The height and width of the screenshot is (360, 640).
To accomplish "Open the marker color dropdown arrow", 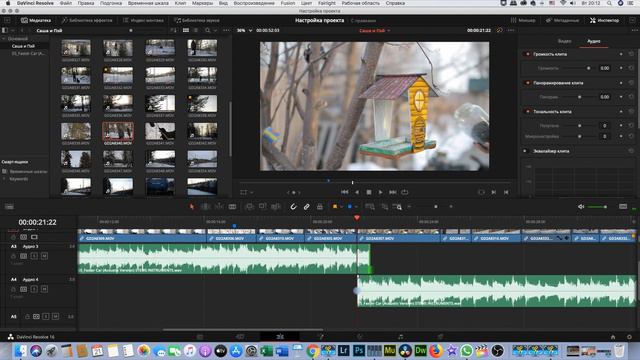I will (x=356, y=207).
